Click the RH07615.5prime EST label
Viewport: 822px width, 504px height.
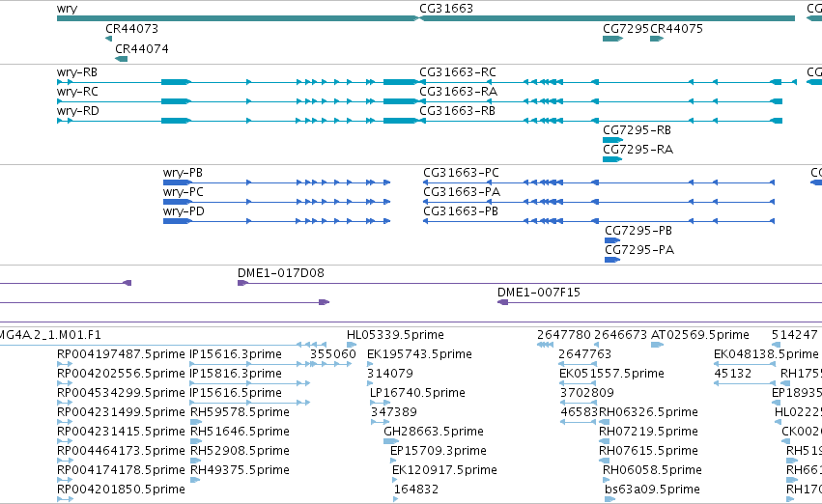tap(648, 452)
